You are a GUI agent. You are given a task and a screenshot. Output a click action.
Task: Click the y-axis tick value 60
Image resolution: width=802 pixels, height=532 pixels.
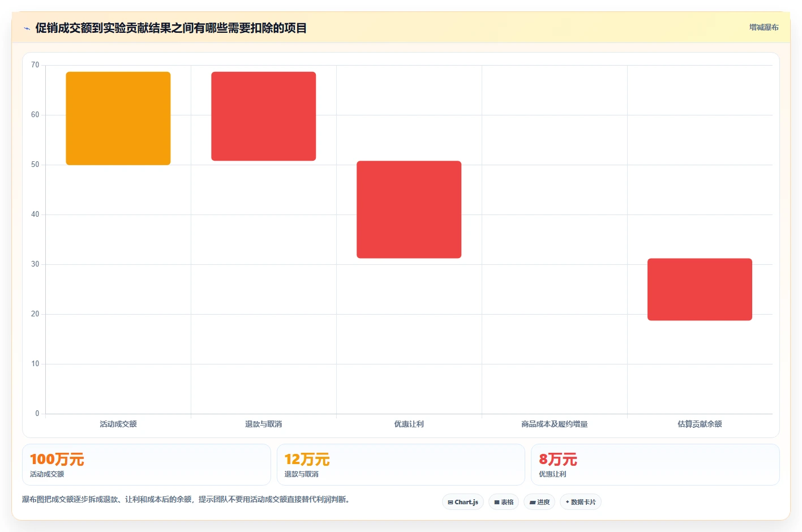[x=35, y=115]
